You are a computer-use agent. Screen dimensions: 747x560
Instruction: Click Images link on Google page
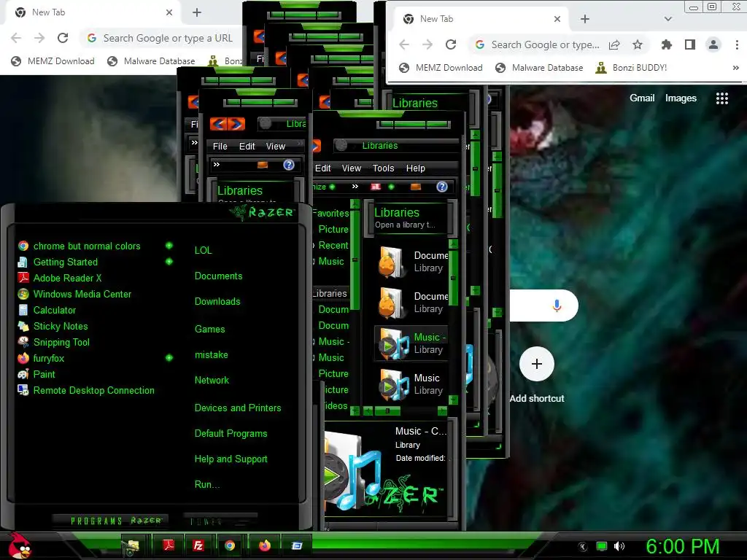click(681, 98)
